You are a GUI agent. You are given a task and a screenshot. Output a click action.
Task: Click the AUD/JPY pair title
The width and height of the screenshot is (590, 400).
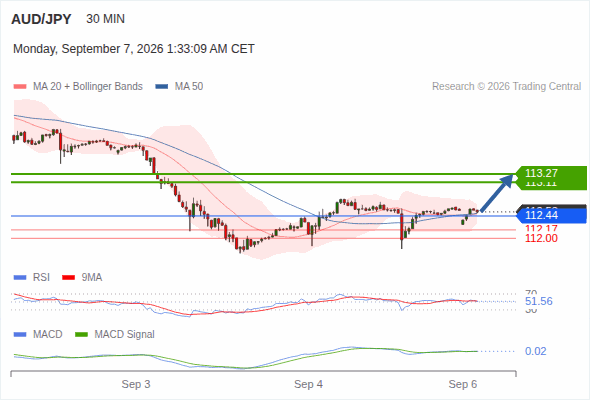(x=41, y=19)
